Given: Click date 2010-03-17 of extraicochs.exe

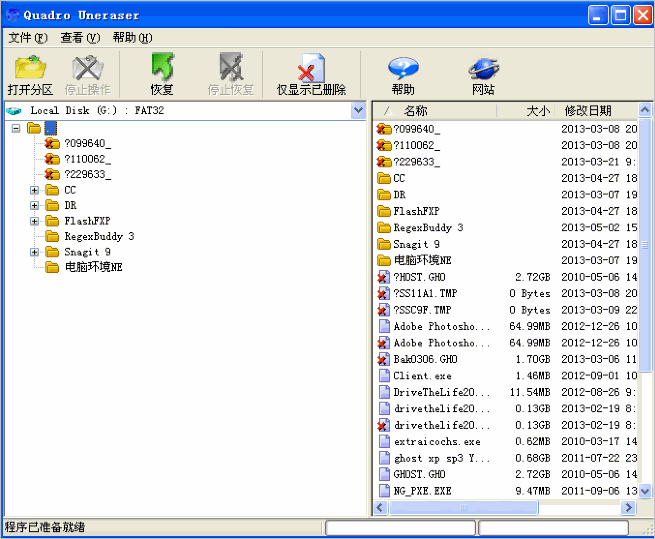Looking at the screenshot, I should tap(590, 441).
